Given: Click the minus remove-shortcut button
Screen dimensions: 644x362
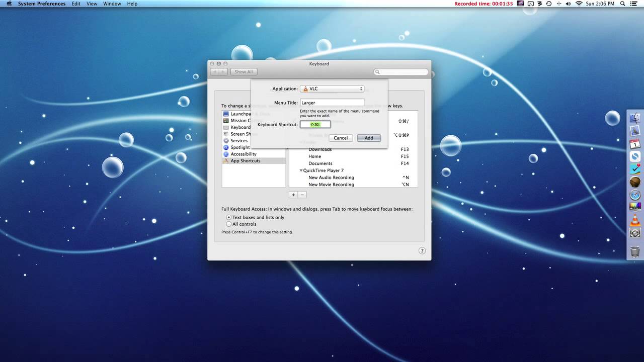Looking at the screenshot, I should (x=302, y=195).
